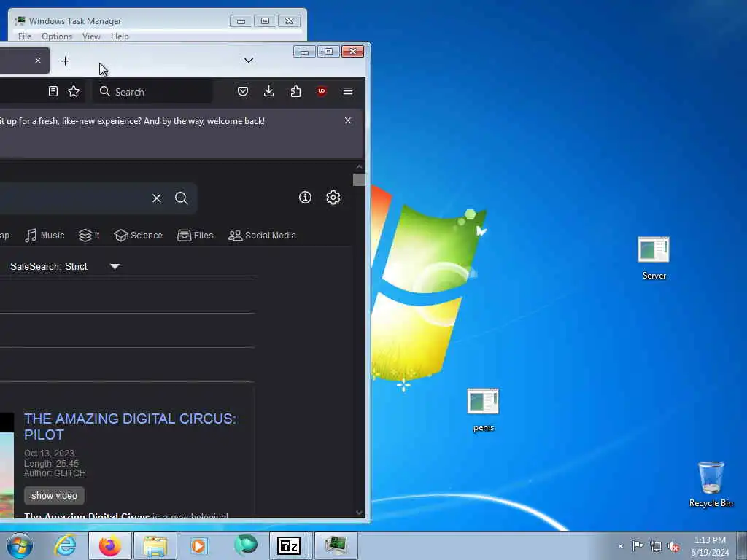This screenshot has height=560, width=747.
Task: Select the Recycle Bin desktop icon
Action: [x=711, y=484]
